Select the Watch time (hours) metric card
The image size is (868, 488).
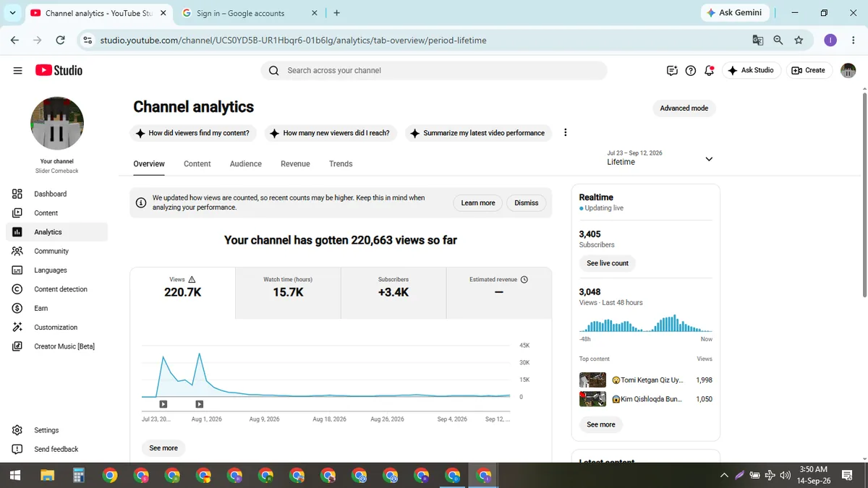[x=288, y=293]
